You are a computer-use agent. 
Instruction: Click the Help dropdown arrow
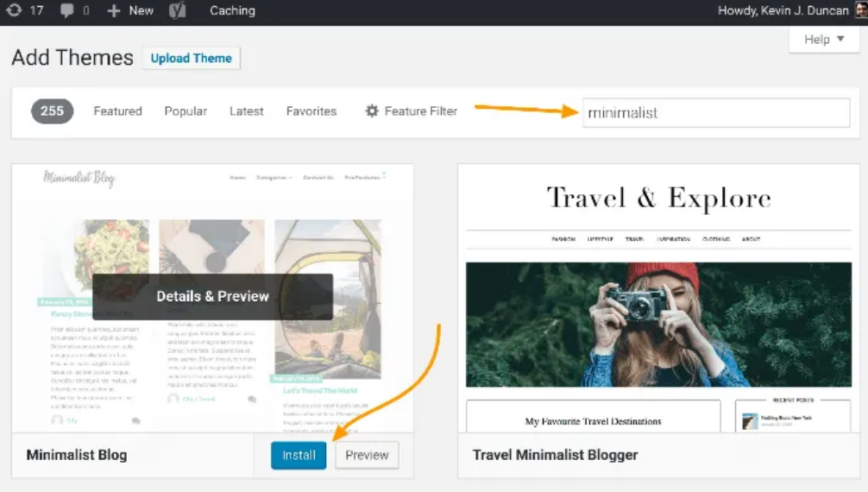[841, 39]
